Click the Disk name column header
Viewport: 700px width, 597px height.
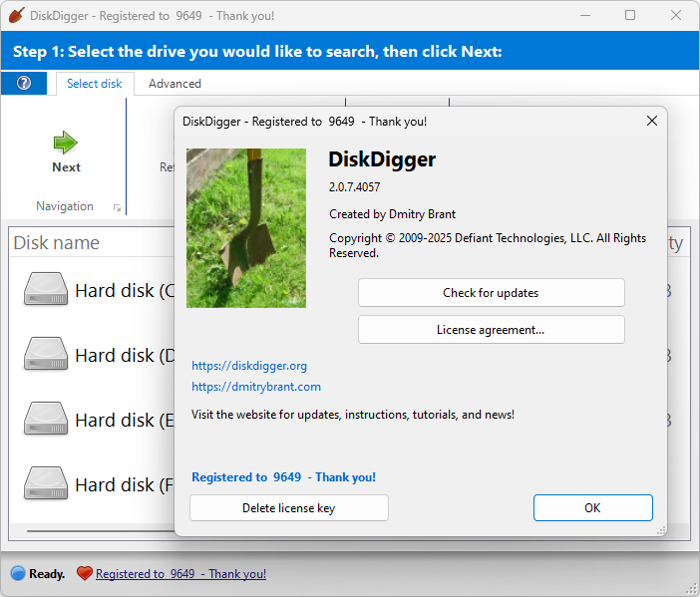click(57, 243)
